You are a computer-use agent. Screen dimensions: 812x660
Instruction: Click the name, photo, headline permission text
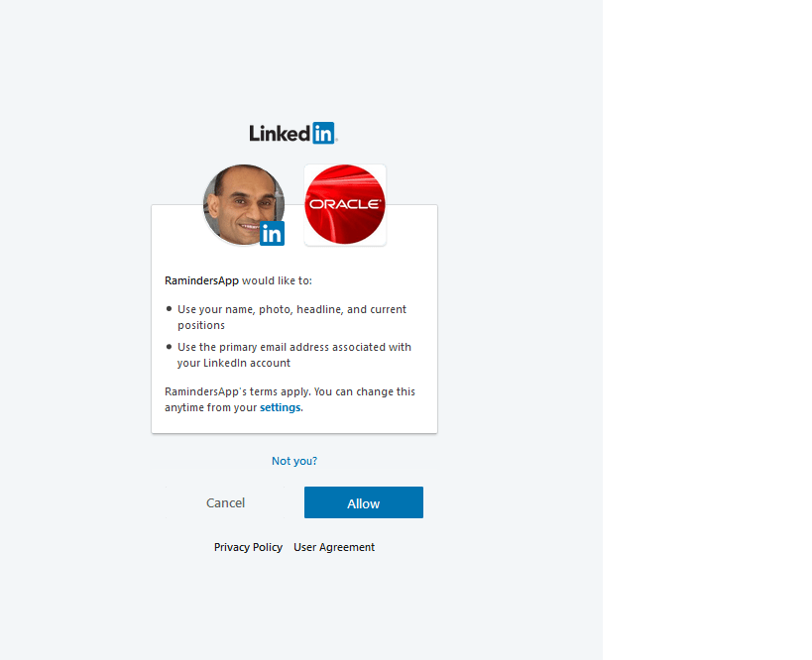(x=292, y=317)
